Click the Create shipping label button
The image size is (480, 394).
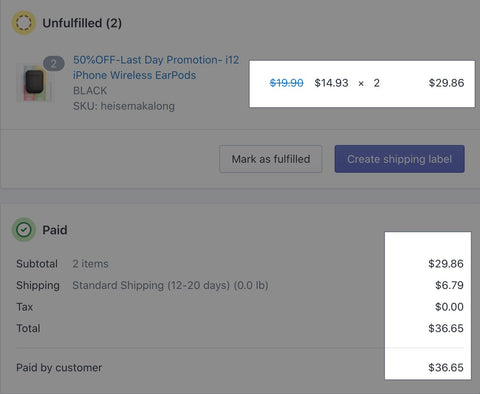pos(400,159)
